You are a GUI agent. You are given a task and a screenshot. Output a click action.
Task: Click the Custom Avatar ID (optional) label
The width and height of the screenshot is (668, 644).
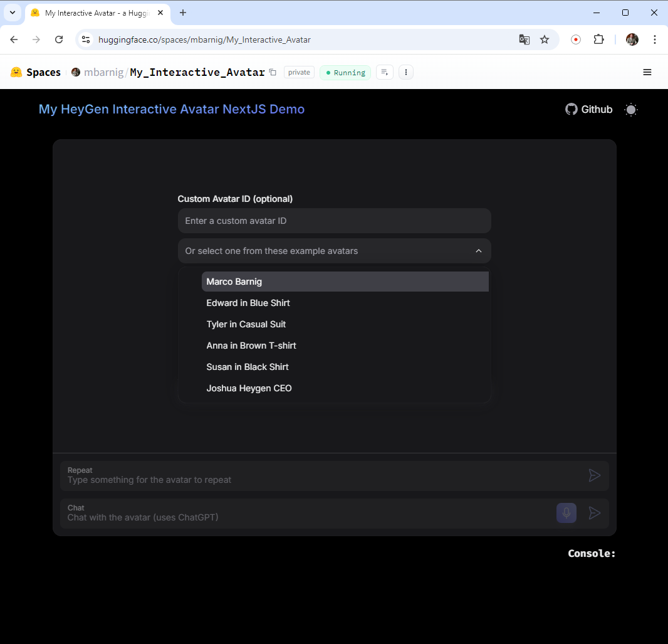(235, 199)
